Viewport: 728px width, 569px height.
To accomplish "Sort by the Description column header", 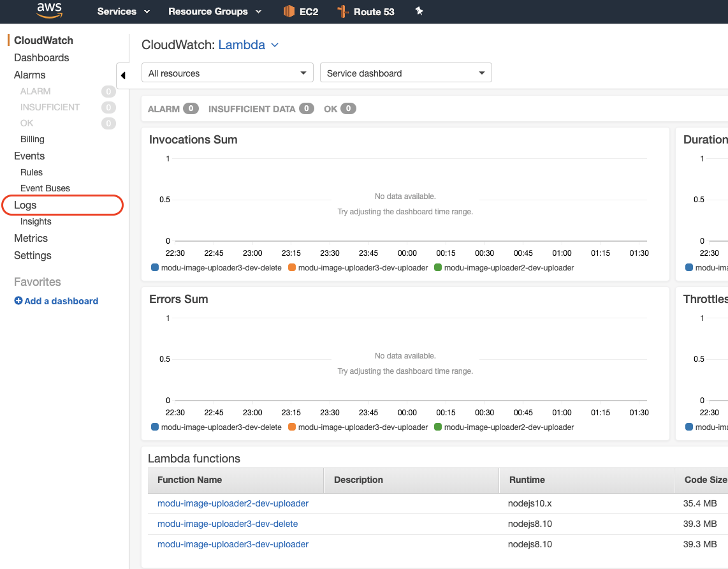I will point(411,480).
